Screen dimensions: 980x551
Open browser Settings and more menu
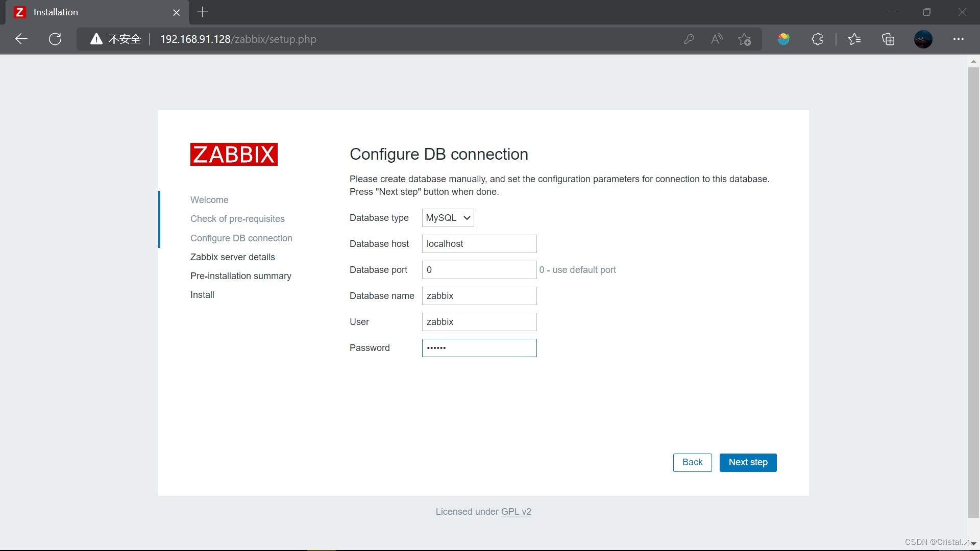(958, 39)
